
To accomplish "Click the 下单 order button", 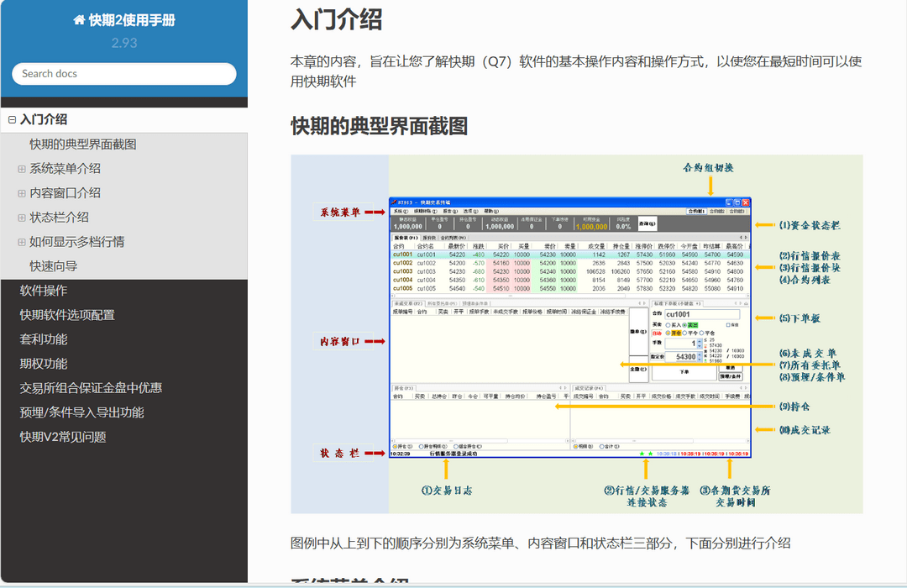I will tap(685, 372).
